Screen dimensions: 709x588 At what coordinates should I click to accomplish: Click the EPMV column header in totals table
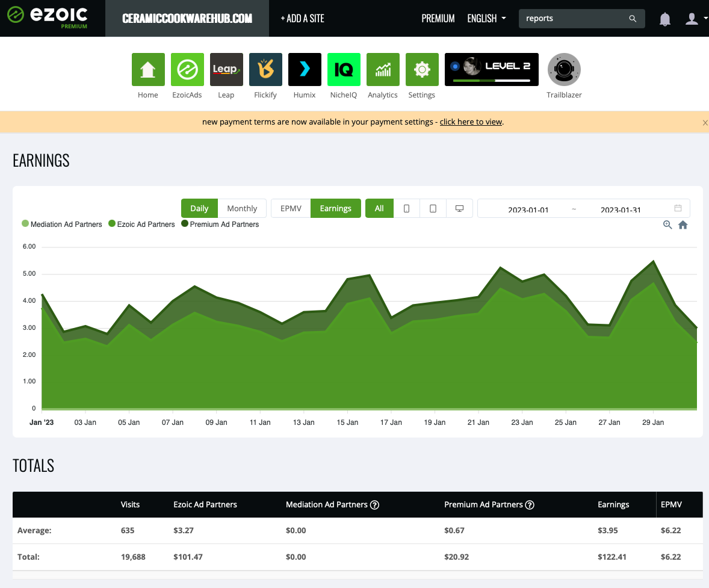[671, 505]
